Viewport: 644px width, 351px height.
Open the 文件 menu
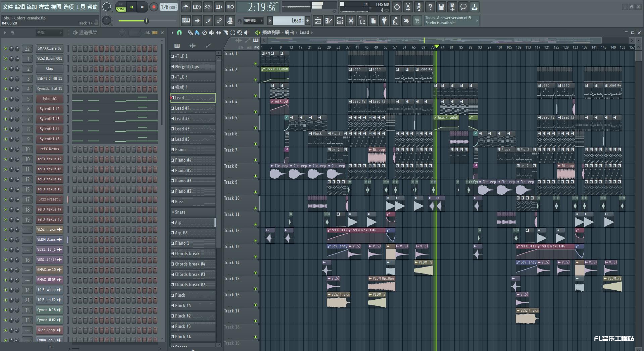pyautogui.click(x=8, y=7)
